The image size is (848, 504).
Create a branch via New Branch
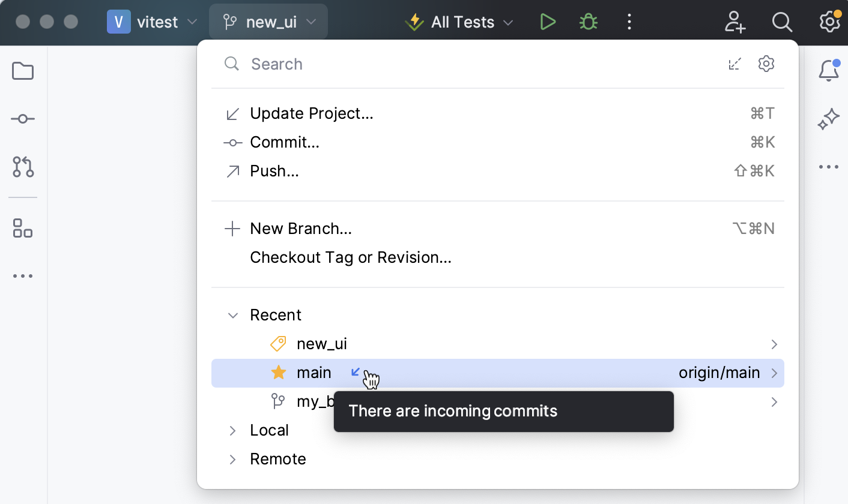click(x=301, y=228)
